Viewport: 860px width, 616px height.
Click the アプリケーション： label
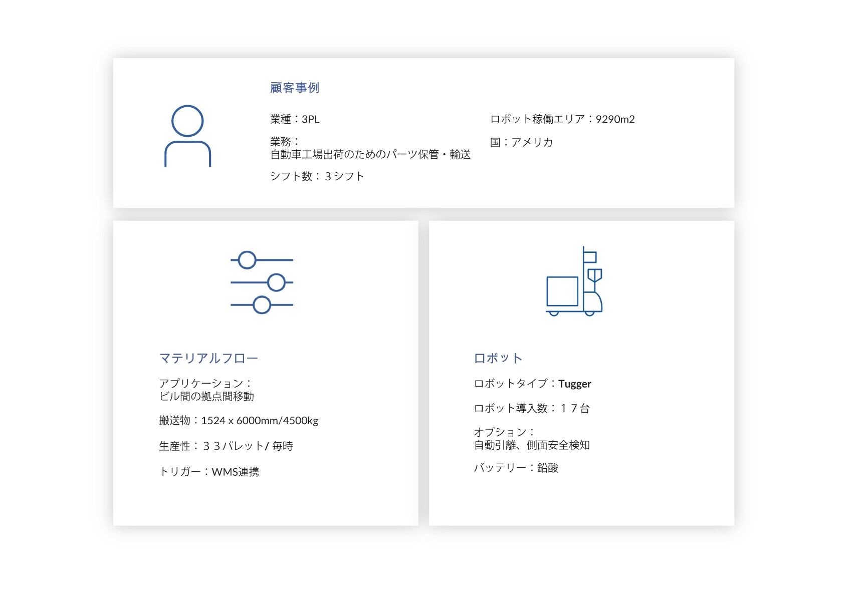[206, 383]
